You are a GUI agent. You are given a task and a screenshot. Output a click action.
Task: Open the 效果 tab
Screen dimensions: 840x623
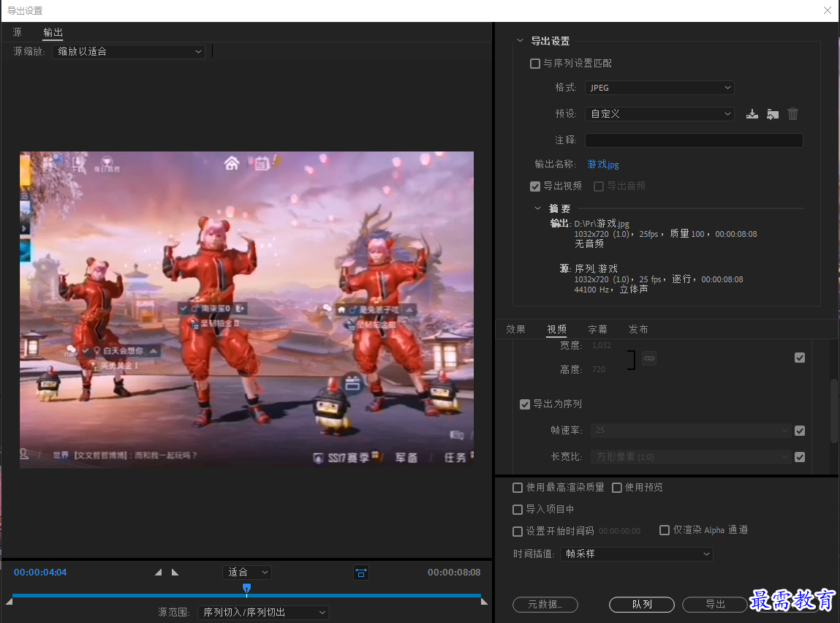click(x=515, y=329)
